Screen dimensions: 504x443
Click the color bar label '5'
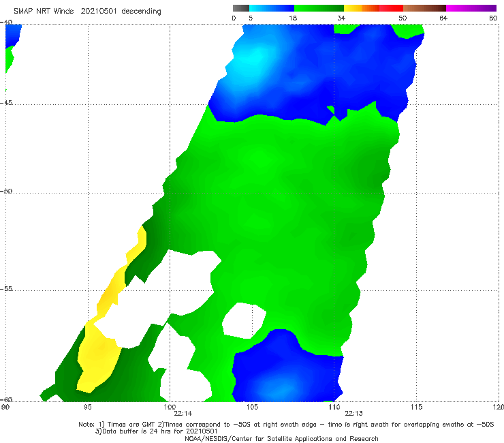click(251, 18)
